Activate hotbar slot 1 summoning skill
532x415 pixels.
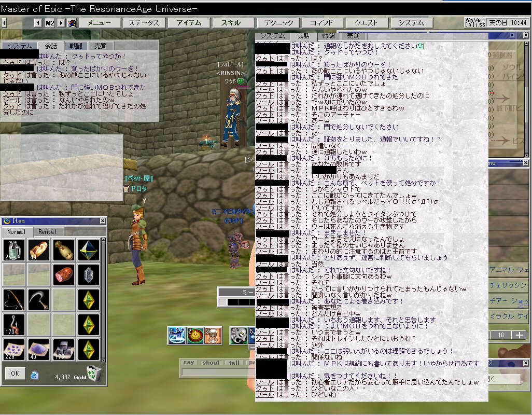click(x=177, y=335)
